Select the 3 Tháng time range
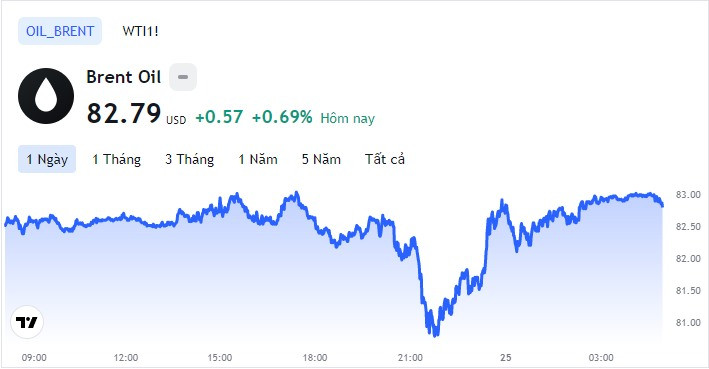 point(189,159)
